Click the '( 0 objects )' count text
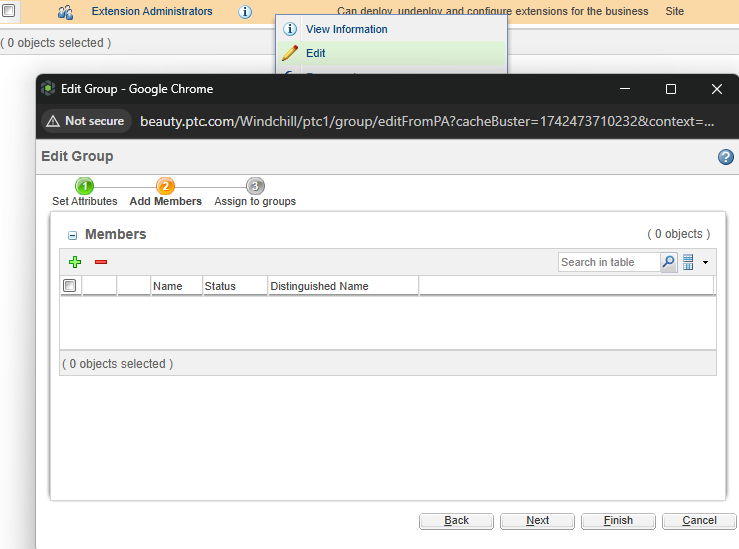This screenshot has height=549, width=739. coord(679,234)
